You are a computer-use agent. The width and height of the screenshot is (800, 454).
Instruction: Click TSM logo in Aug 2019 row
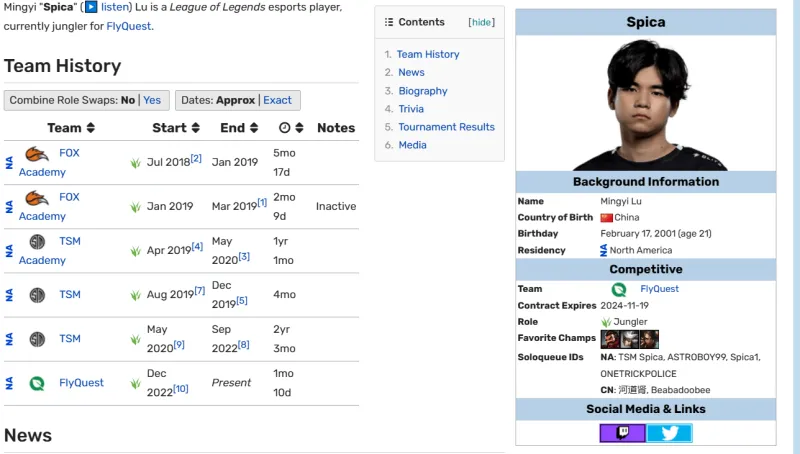tap(37, 295)
